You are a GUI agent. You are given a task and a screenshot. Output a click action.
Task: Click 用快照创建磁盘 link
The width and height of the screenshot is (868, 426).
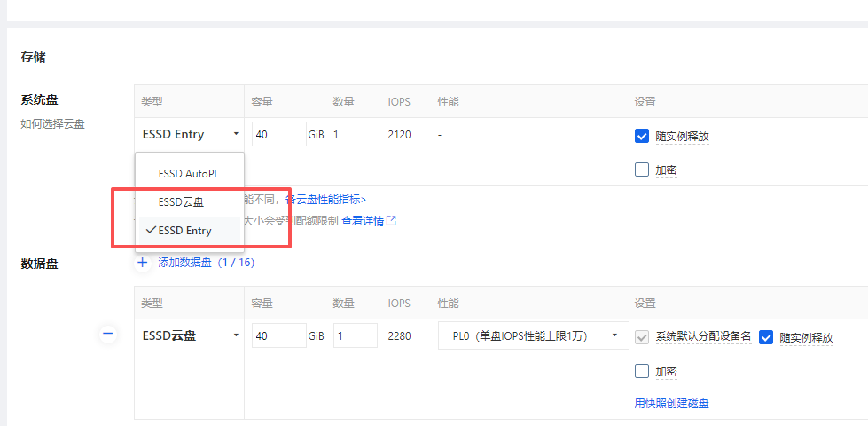pos(671,404)
